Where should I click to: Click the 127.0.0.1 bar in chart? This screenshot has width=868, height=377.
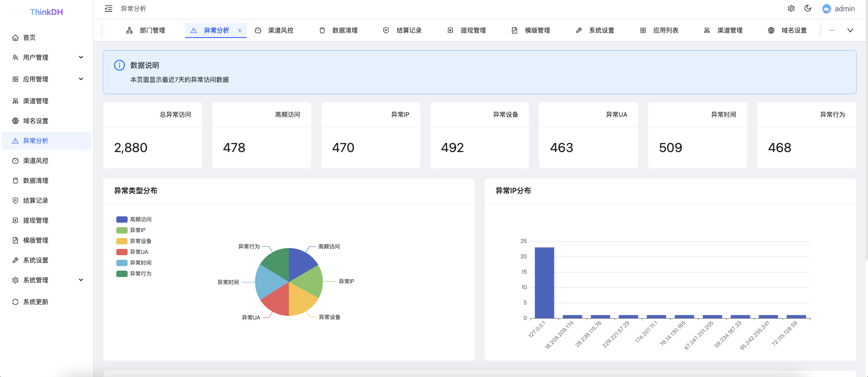pyautogui.click(x=544, y=282)
